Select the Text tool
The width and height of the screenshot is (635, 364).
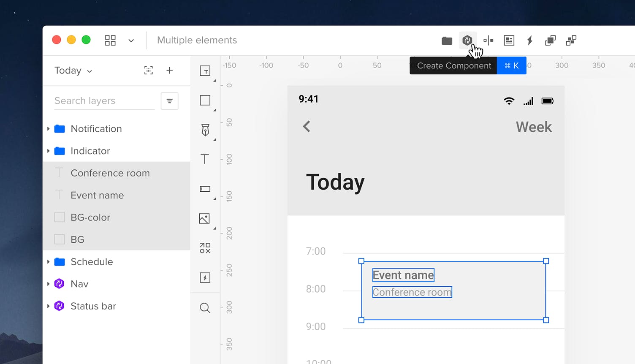(205, 159)
